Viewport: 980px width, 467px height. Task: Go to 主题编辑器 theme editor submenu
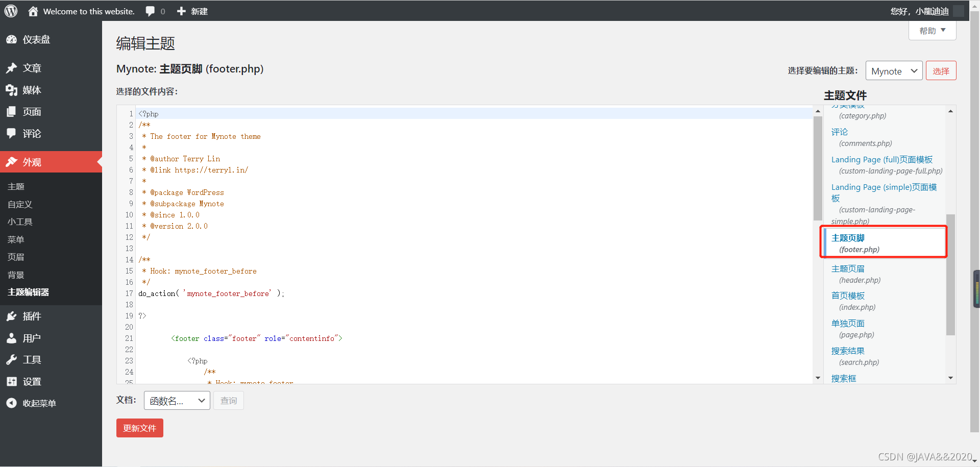coord(28,292)
